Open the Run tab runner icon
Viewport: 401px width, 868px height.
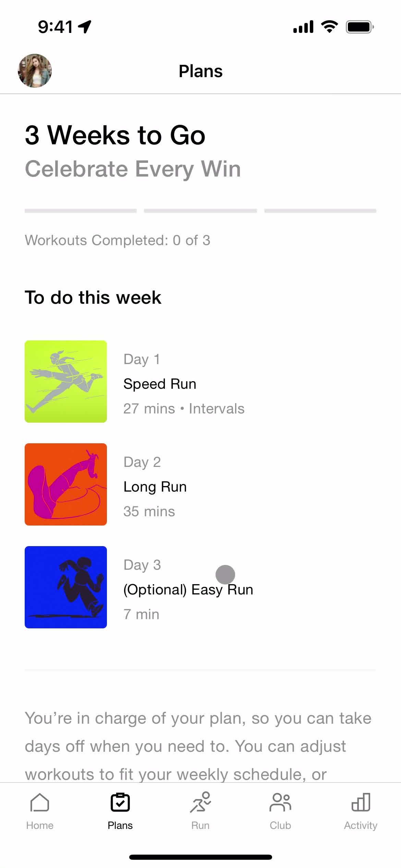pyautogui.click(x=200, y=802)
